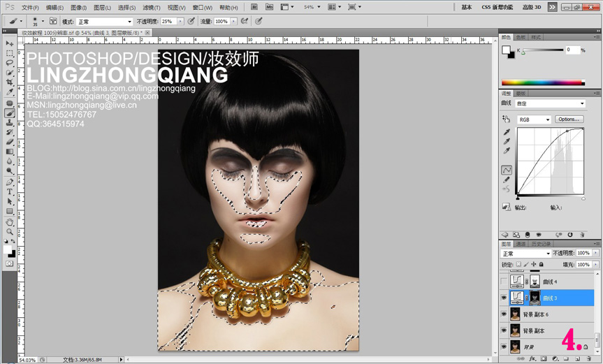Click the Options... button in Curves
Screen dimensions: 603x364
[x=569, y=119]
